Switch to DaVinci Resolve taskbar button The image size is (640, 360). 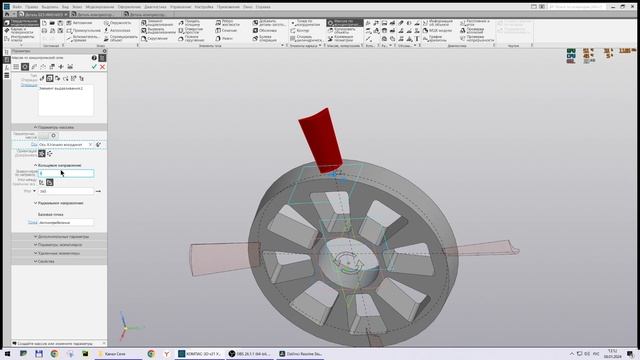300,354
